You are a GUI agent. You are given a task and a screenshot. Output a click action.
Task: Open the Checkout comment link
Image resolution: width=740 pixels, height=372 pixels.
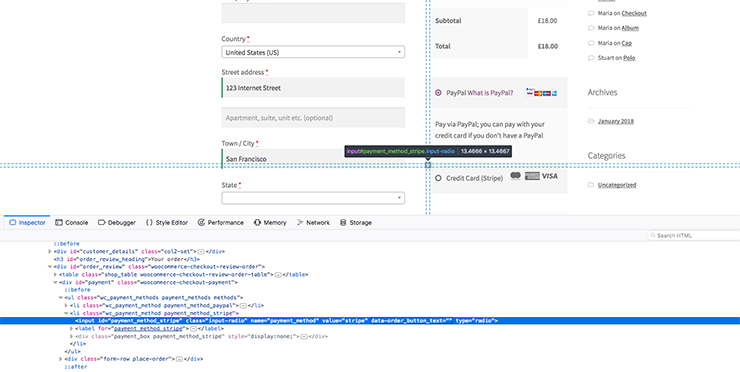pyautogui.click(x=634, y=13)
